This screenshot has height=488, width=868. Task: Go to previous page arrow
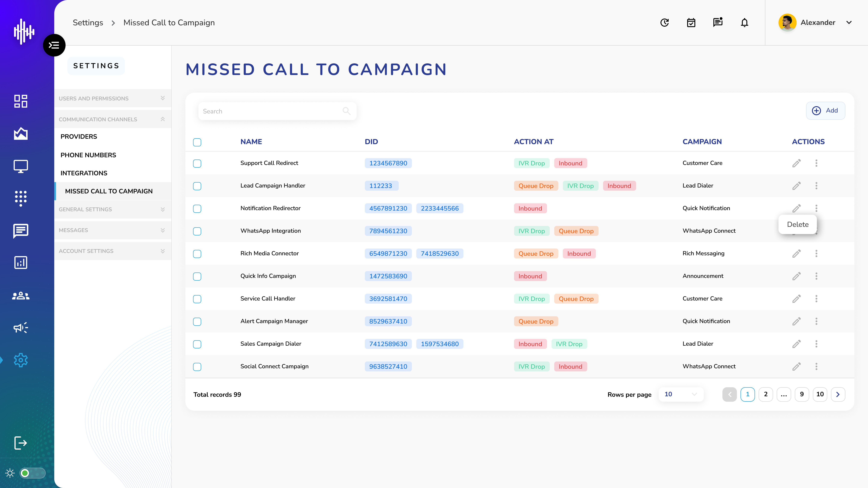pos(730,394)
